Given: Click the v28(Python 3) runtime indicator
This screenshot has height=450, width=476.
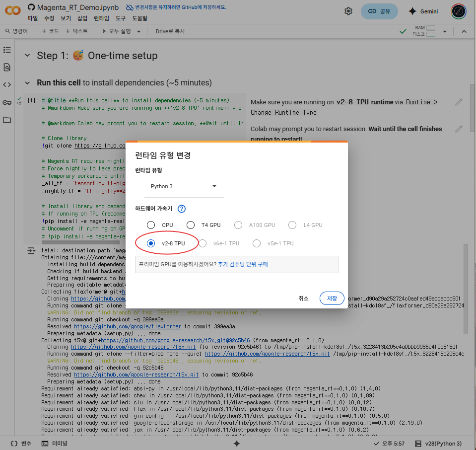Looking at the screenshot, I should [x=438, y=444].
